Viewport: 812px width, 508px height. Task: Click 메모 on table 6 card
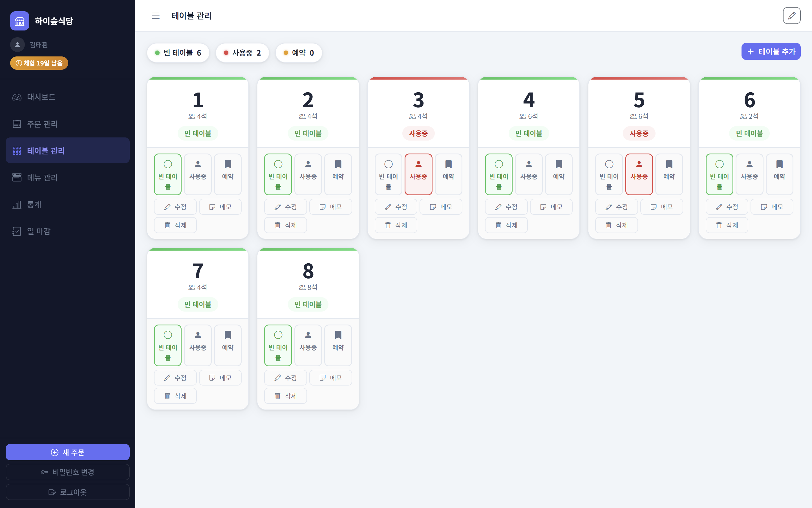pos(772,207)
